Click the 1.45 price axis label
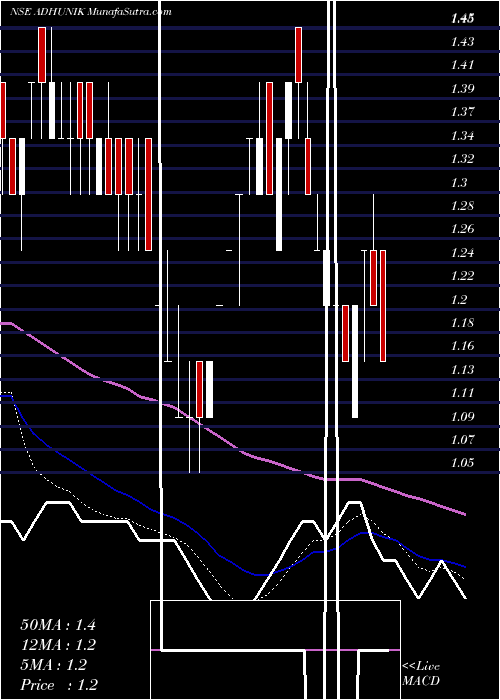This screenshot has width=500, height=700. coord(462,19)
